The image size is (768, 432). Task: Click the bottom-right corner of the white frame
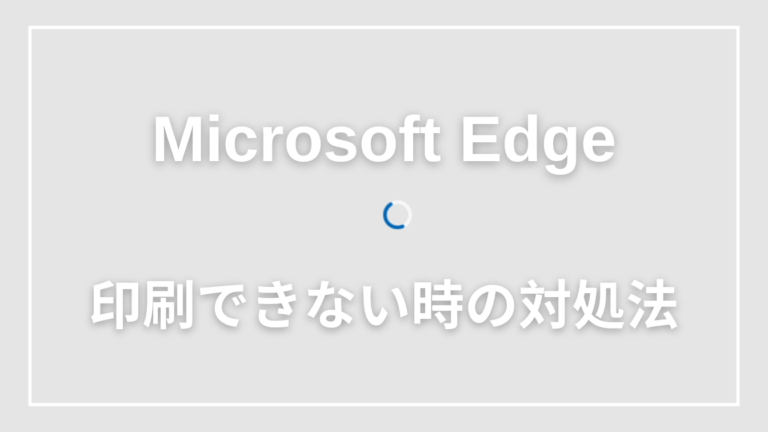click(738, 404)
